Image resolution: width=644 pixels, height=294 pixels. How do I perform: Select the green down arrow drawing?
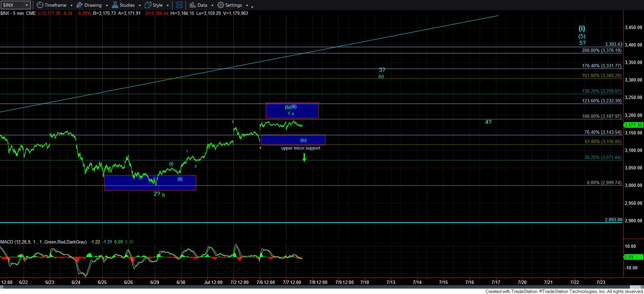click(x=304, y=158)
